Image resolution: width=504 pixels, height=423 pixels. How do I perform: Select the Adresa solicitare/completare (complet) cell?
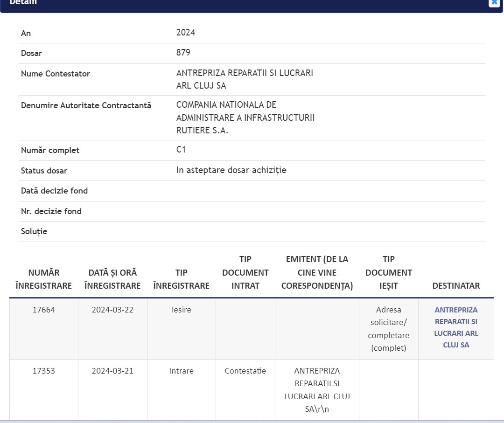[x=389, y=329]
